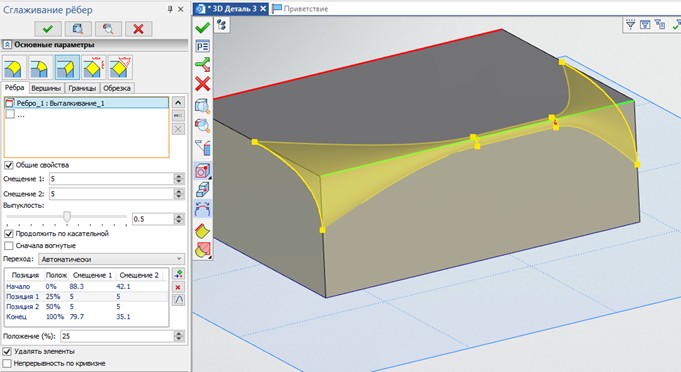The width and height of the screenshot is (681, 372).
Task: Toggle the Общие свойства checkbox
Action: (x=9, y=165)
